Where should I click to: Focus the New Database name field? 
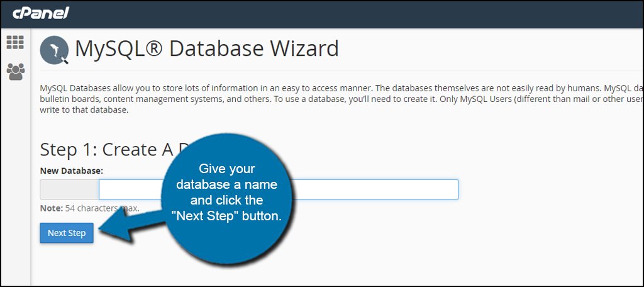coord(279,189)
